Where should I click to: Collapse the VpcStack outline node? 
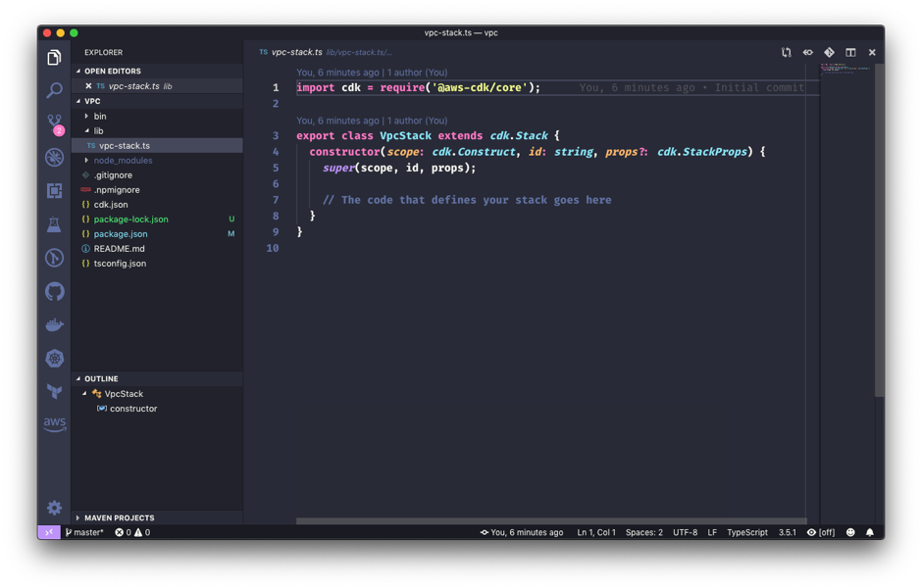pyautogui.click(x=84, y=394)
